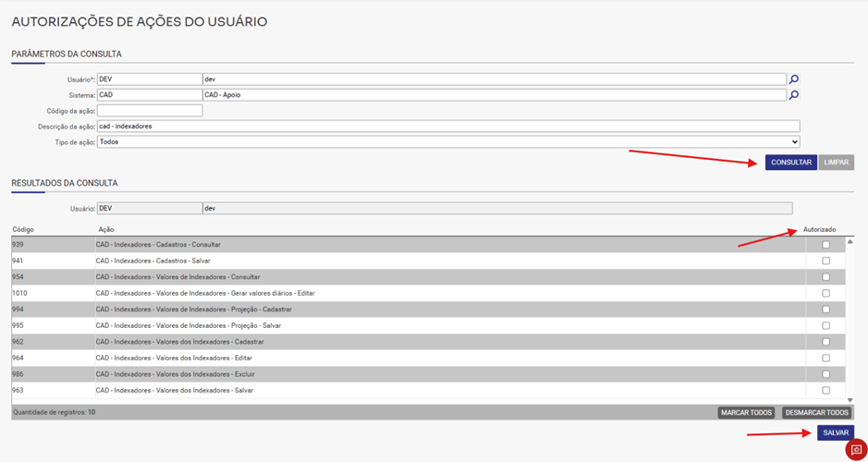Select row Valores de Indexadores - Projeção - Cadastrar
The width and height of the screenshot is (868, 462).
[194, 310]
